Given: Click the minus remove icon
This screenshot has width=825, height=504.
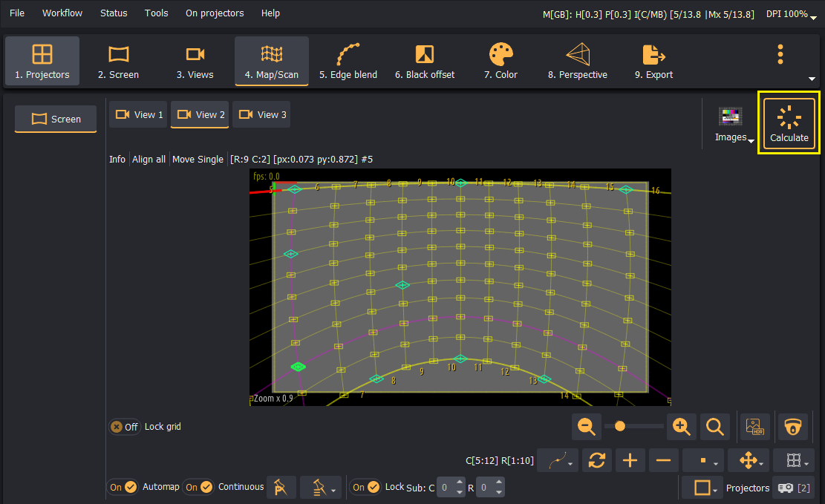Looking at the screenshot, I should 663,460.
